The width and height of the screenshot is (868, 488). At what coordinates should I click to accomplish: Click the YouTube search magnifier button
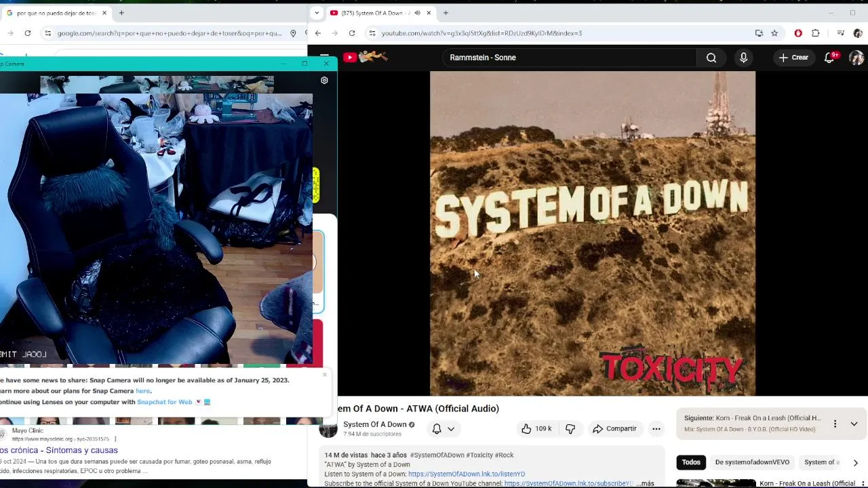[x=711, y=58]
